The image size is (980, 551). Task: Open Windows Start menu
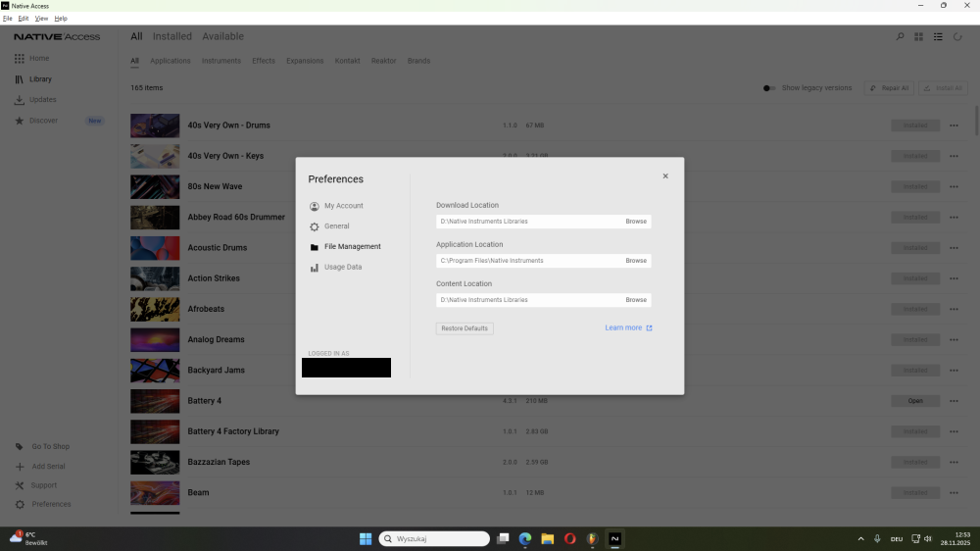[x=366, y=538]
